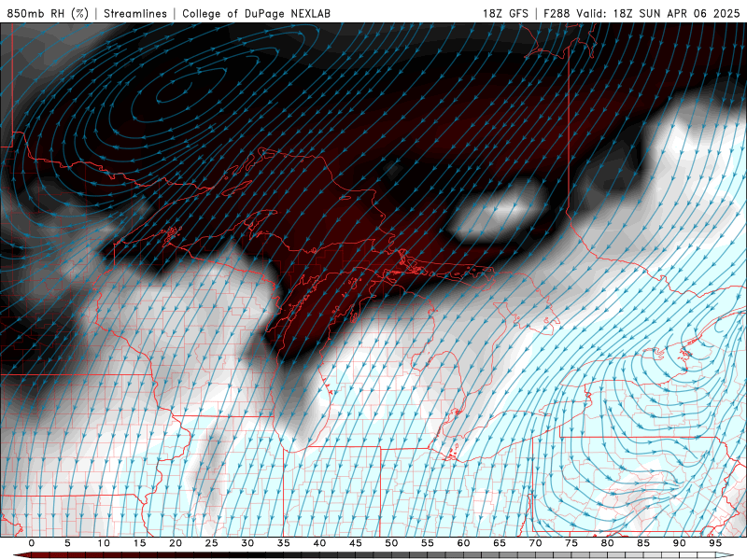Click the "18Z GFS" model run label
Screen dimensions: 747x560
click(x=505, y=13)
